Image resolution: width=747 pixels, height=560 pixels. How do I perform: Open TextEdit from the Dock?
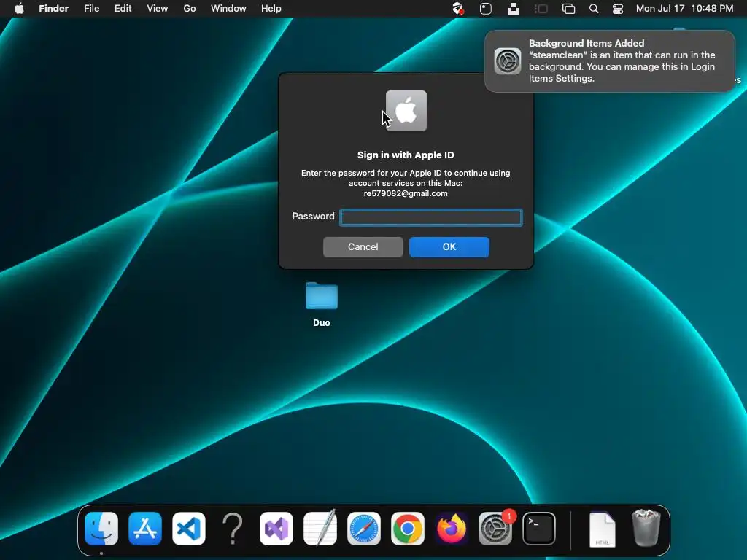point(320,528)
